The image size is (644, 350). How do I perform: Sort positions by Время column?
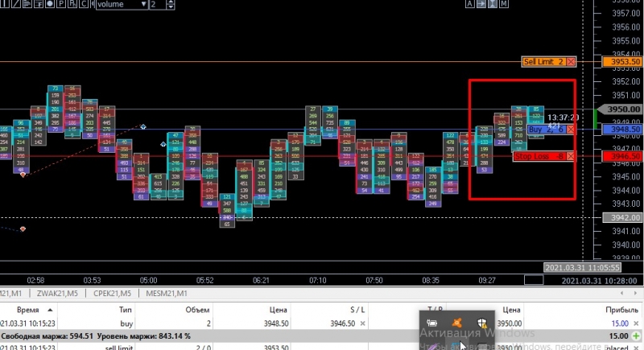pos(28,310)
